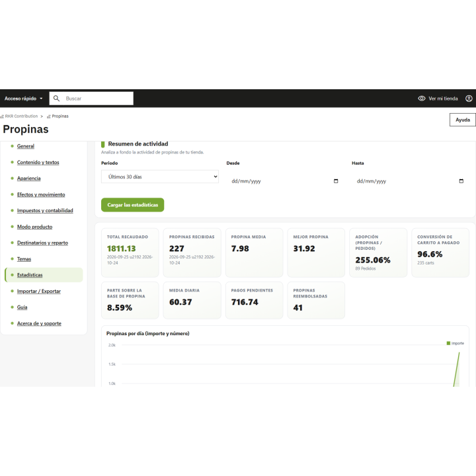Click the Cargar las estadísticas button
Screen dimensions: 476x476
tap(132, 205)
